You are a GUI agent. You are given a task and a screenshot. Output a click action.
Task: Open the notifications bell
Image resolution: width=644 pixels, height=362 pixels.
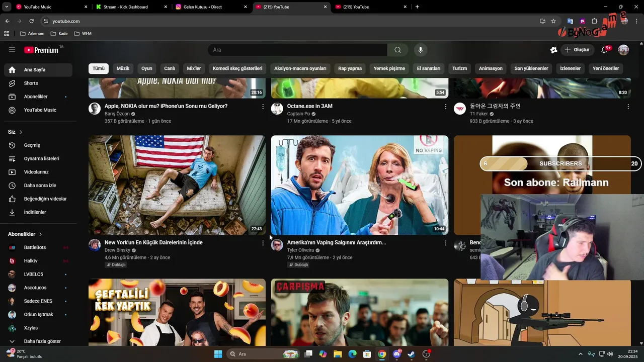tap(604, 50)
